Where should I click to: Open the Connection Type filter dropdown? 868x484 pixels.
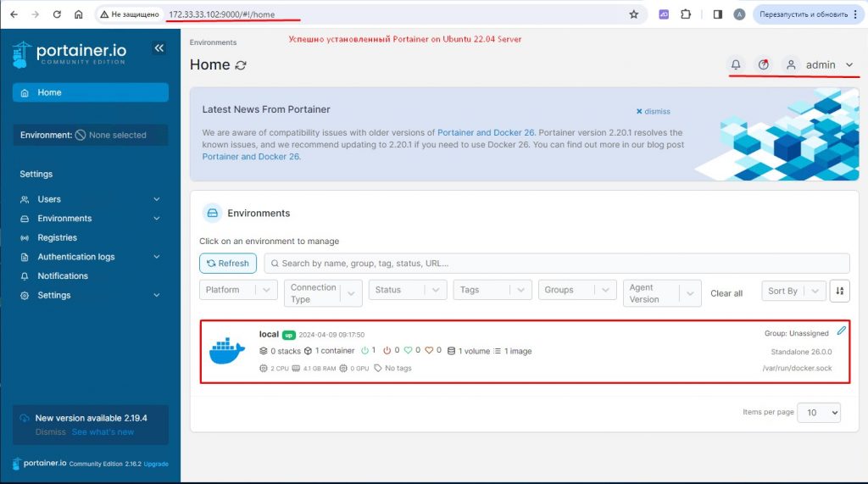coord(323,293)
